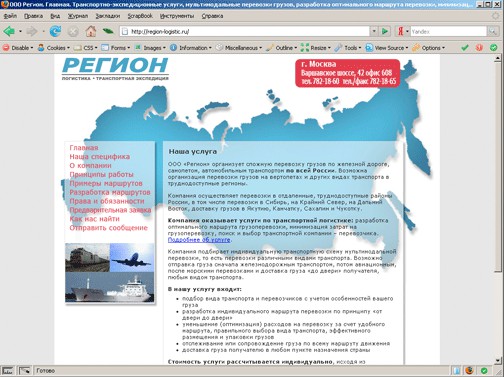Click the vertical scrollbar down arrow
504x377 pixels.
[498, 361]
